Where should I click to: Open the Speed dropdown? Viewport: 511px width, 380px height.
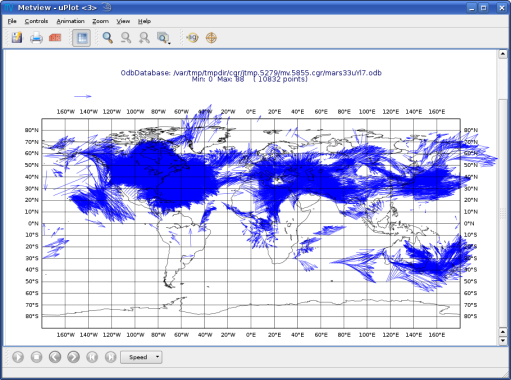coord(141,357)
